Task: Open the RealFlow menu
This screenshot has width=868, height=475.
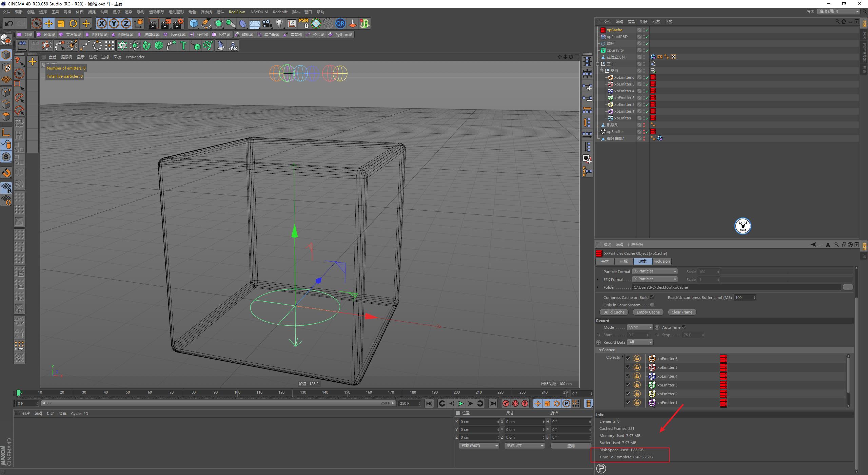Action: click(x=237, y=12)
